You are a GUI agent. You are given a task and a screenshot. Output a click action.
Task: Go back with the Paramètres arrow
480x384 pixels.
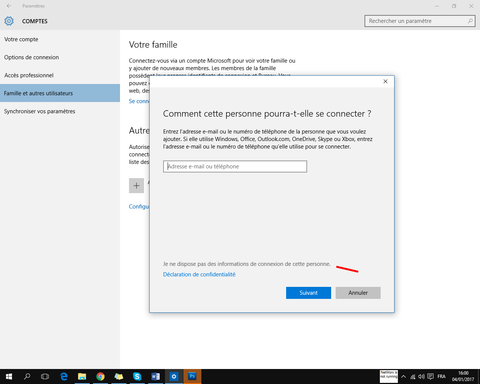9,6
